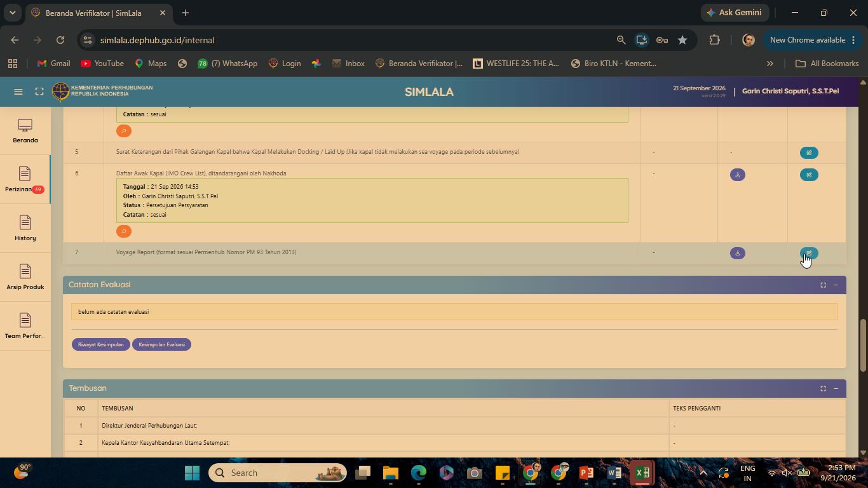
Task: Collapse the Tembusan panel
Action: point(836,389)
